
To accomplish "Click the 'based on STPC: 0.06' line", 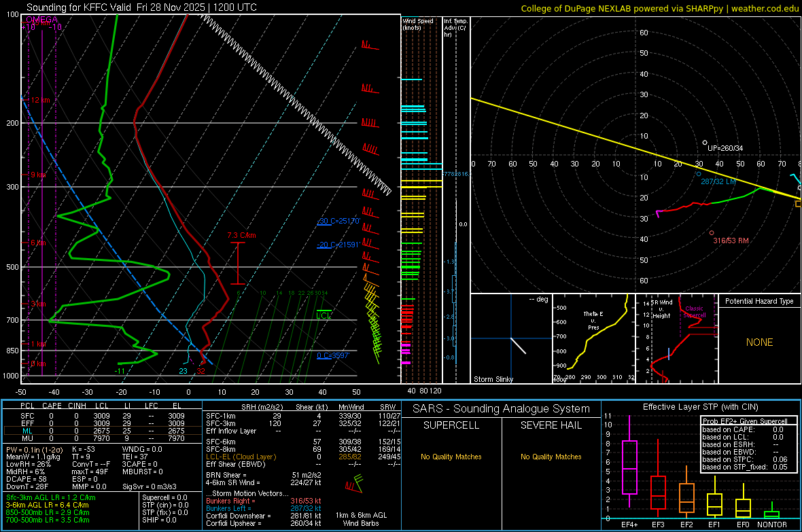I will [x=745, y=459].
